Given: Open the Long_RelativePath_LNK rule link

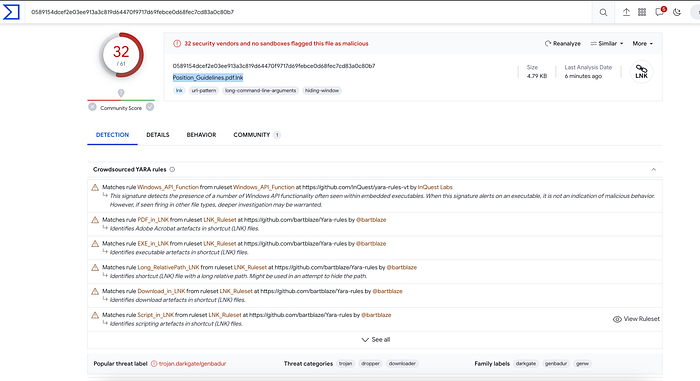Looking at the screenshot, I should [x=168, y=268].
